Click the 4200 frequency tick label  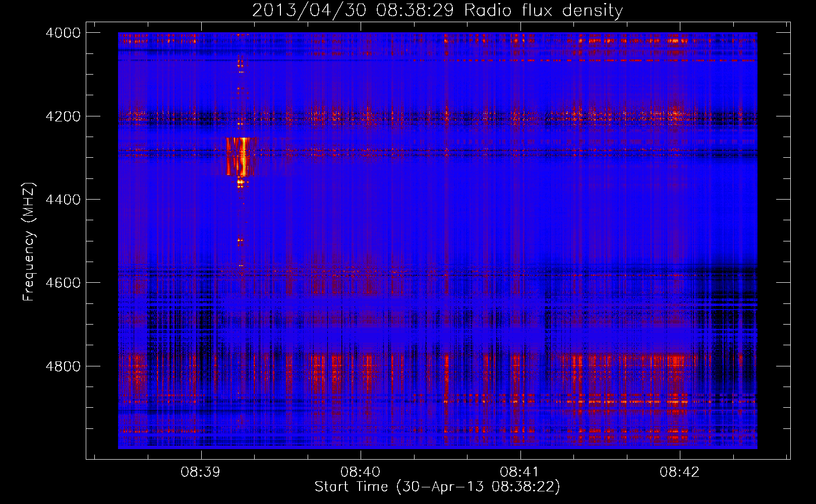pos(63,116)
